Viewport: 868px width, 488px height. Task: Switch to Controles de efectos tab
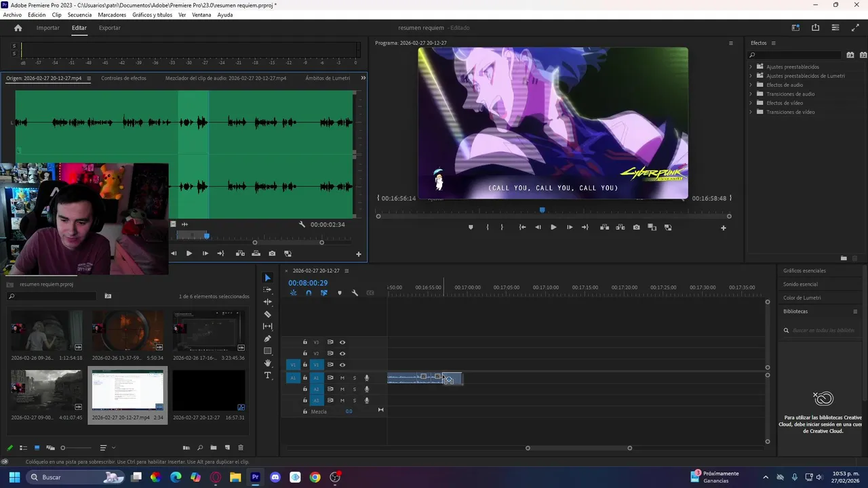pyautogui.click(x=123, y=78)
